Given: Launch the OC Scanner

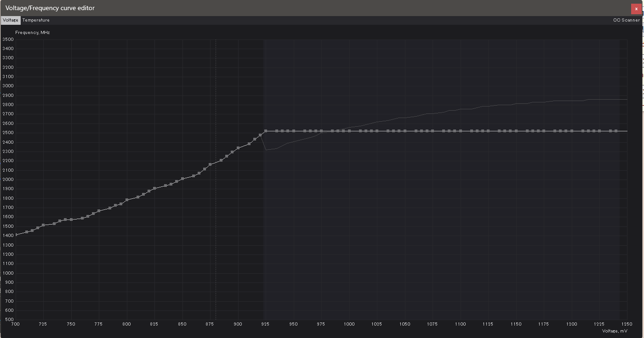Looking at the screenshot, I should pyautogui.click(x=626, y=20).
